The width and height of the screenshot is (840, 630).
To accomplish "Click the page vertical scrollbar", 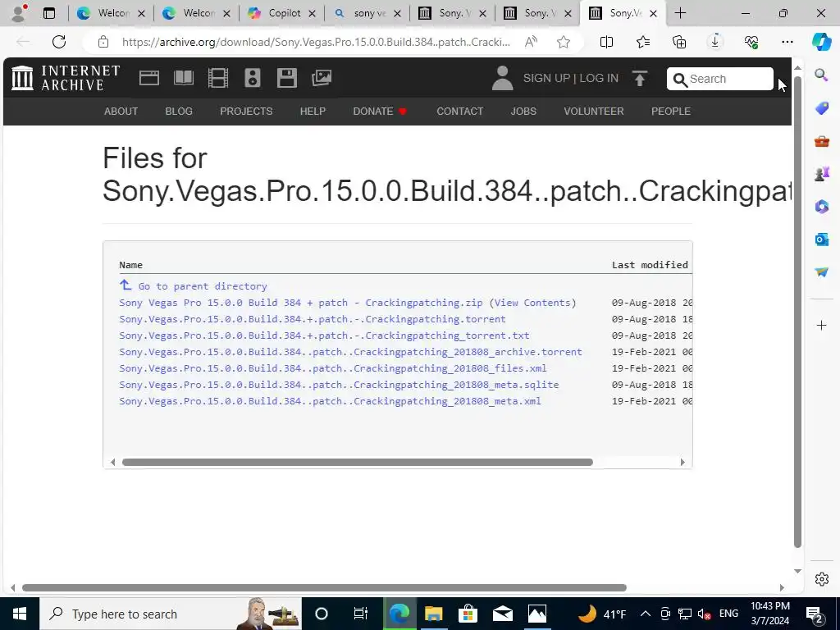I will click(797, 312).
